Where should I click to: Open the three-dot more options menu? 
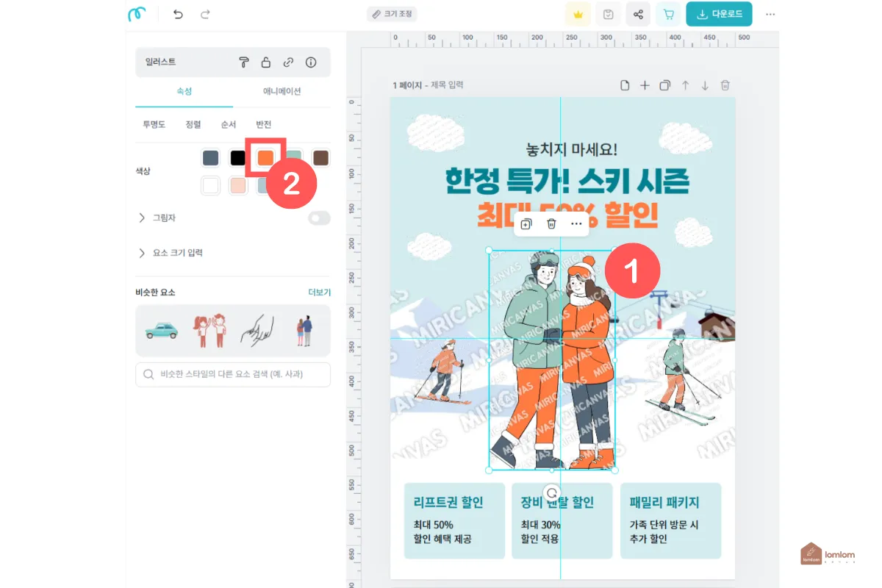tap(770, 13)
